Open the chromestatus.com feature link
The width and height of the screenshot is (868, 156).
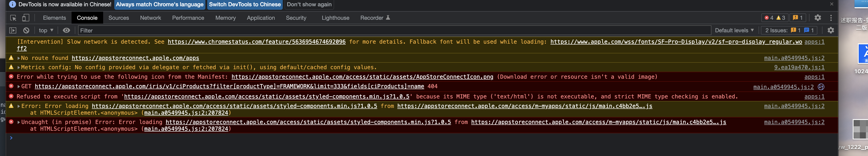coord(256,42)
